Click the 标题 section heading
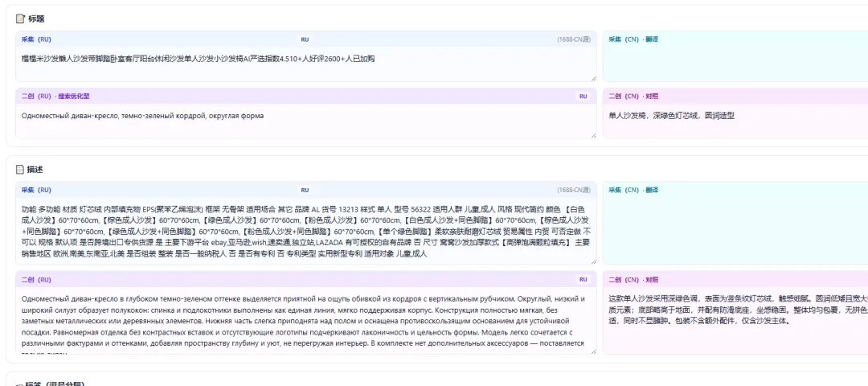The height and width of the screenshot is (386, 868). coord(36,18)
